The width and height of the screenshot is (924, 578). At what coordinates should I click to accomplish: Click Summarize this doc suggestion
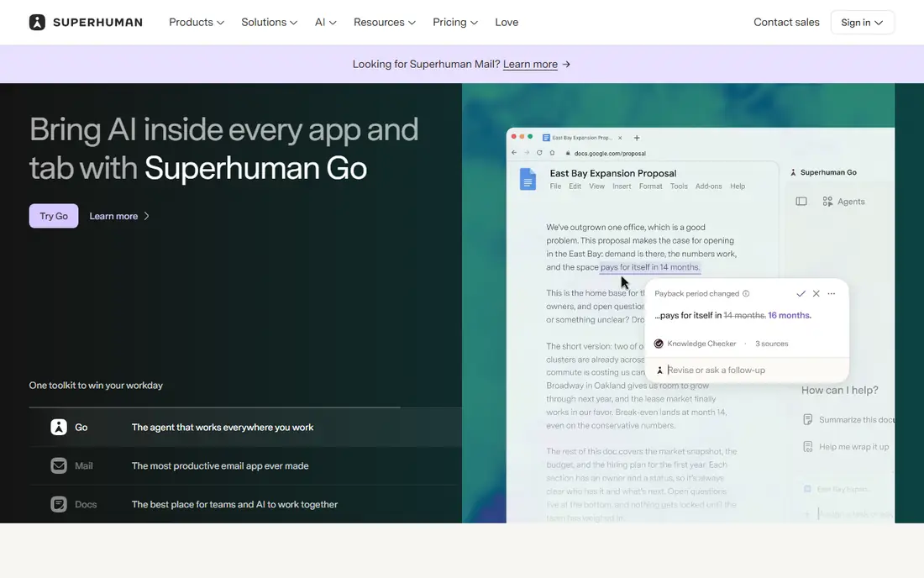click(x=848, y=419)
